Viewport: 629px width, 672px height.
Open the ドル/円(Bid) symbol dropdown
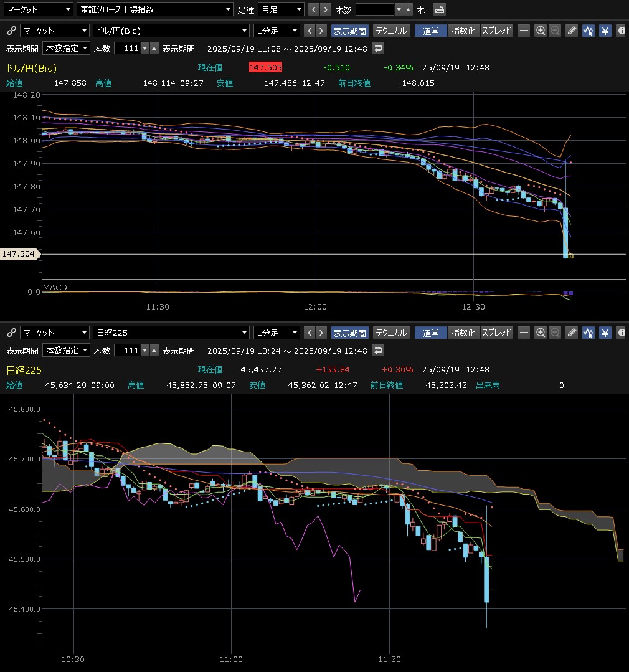(171, 31)
